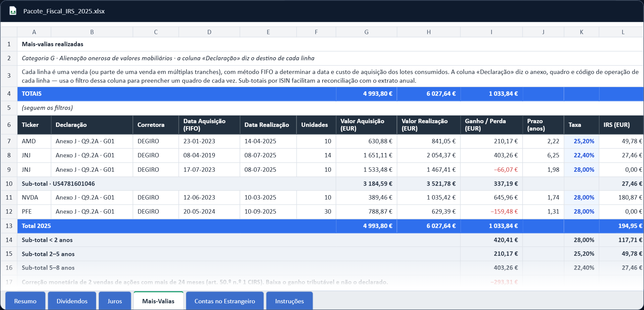Image resolution: width=644 pixels, height=310 pixels.
Task: Go to the Juros sheet tab
Action: coord(115,301)
